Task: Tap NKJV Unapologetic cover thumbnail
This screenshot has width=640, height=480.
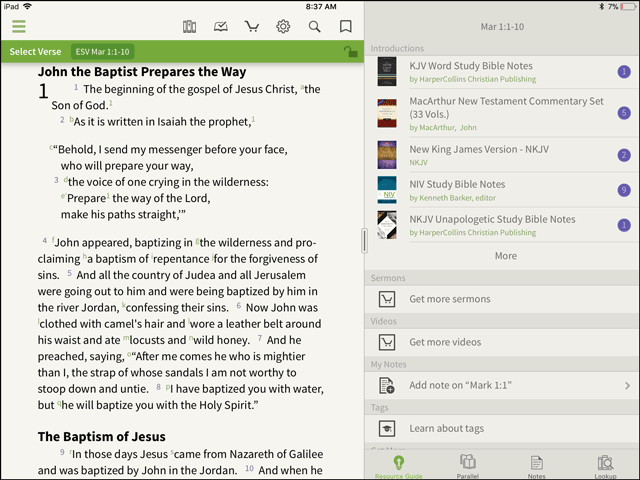Action: tap(387, 225)
